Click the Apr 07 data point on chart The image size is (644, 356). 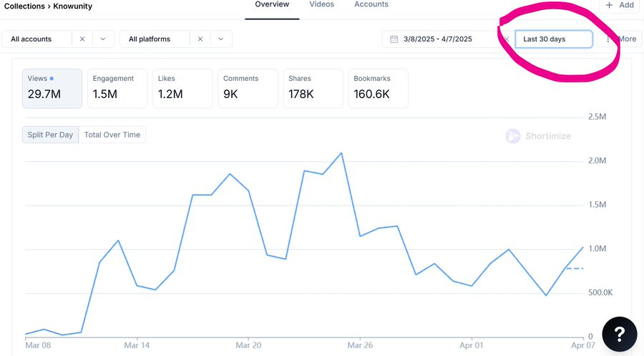(584, 246)
